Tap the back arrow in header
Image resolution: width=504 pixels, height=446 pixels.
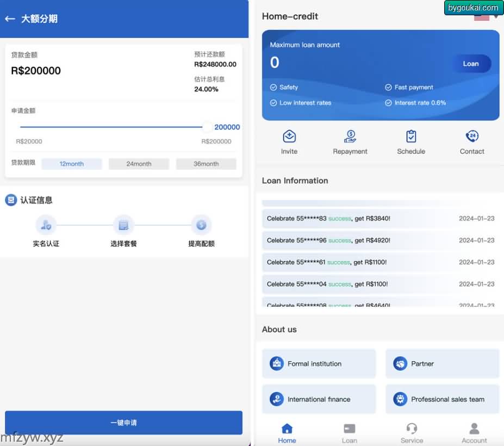point(10,19)
